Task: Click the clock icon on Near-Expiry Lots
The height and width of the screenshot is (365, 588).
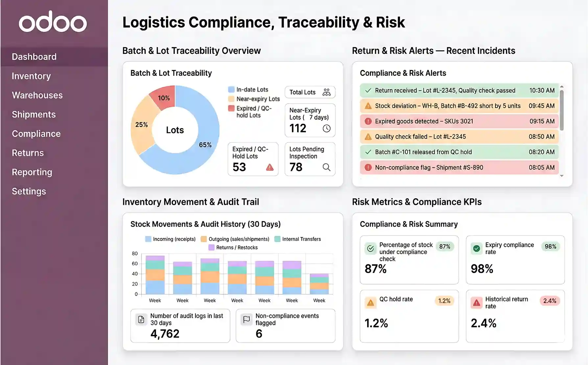Action: pyautogui.click(x=326, y=129)
